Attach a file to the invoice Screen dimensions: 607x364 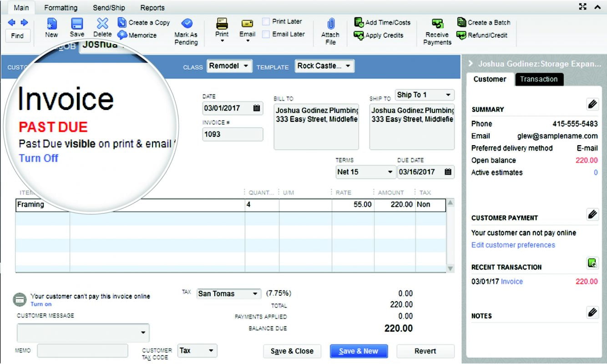click(330, 28)
